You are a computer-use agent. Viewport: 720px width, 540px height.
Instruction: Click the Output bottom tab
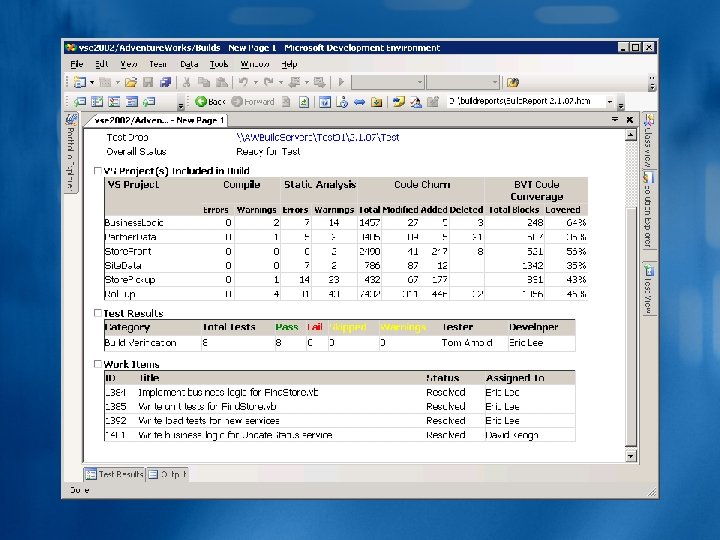(x=168, y=474)
